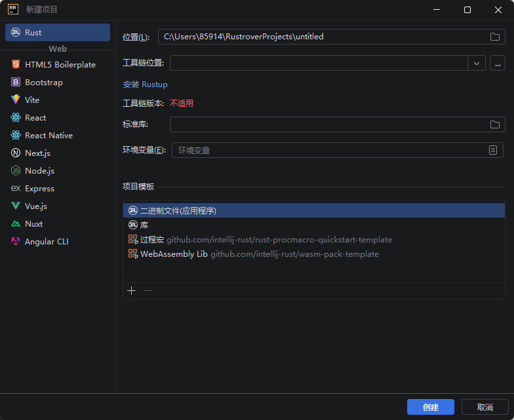Browse for project location folder

tap(494, 37)
